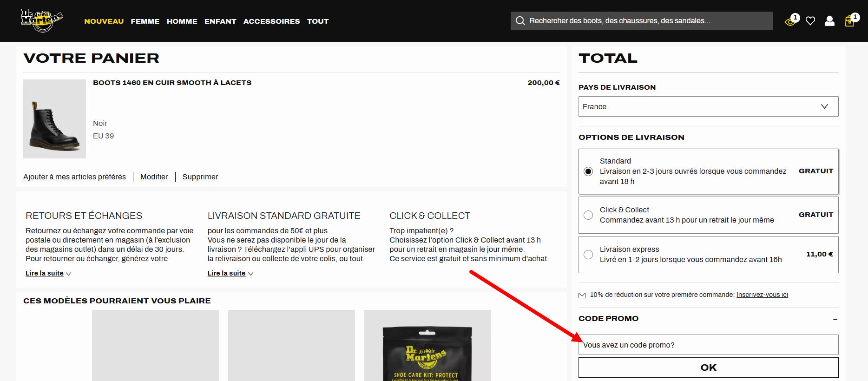
Task: Click the Votre Panier heading
Action: [x=91, y=58]
